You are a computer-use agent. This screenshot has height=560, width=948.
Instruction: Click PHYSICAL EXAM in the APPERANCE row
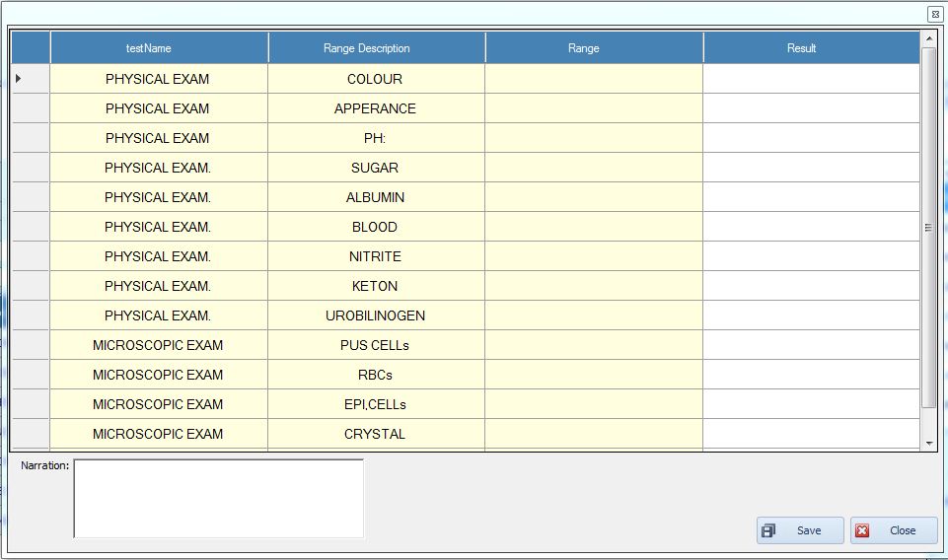[157, 108]
